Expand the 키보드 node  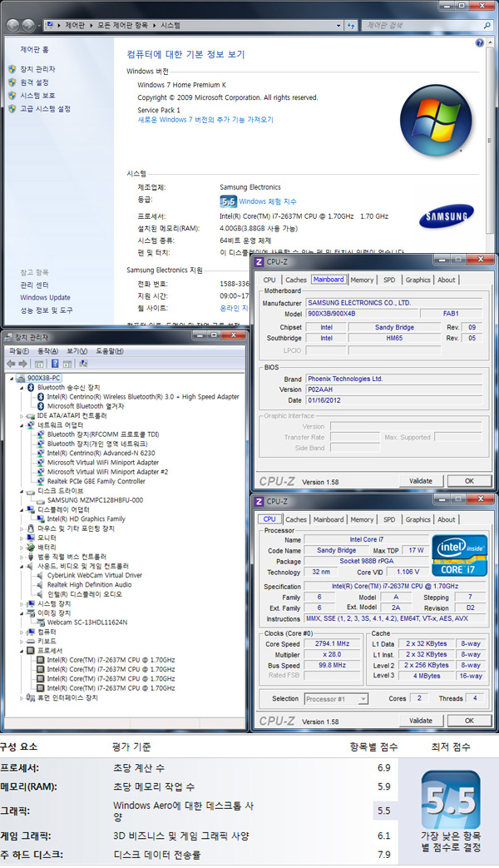point(22,641)
